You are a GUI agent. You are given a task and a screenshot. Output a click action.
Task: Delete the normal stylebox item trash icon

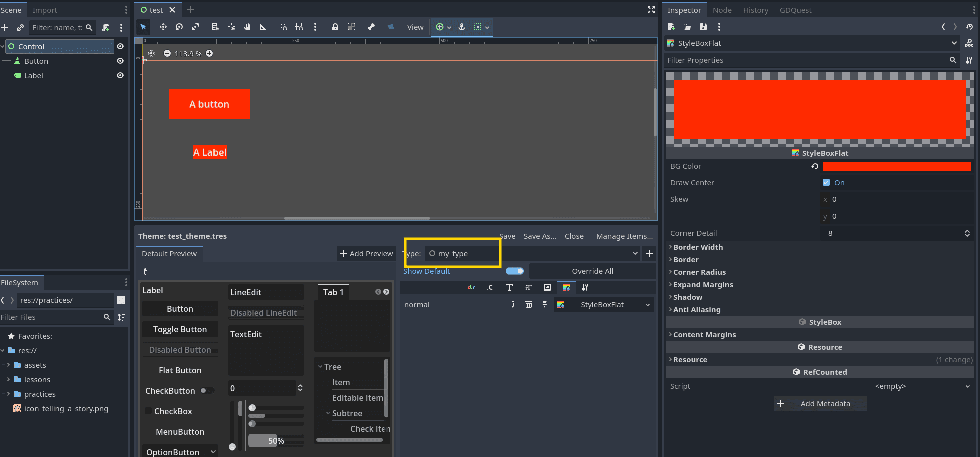click(x=529, y=304)
